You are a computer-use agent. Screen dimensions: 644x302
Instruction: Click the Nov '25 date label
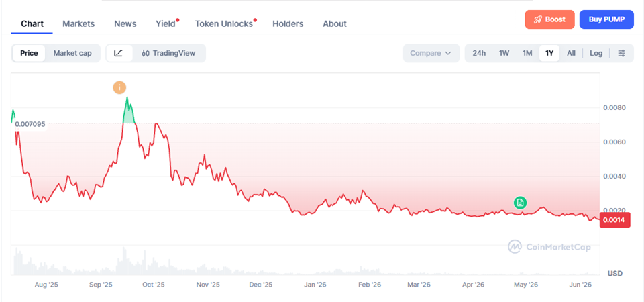(208, 285)
